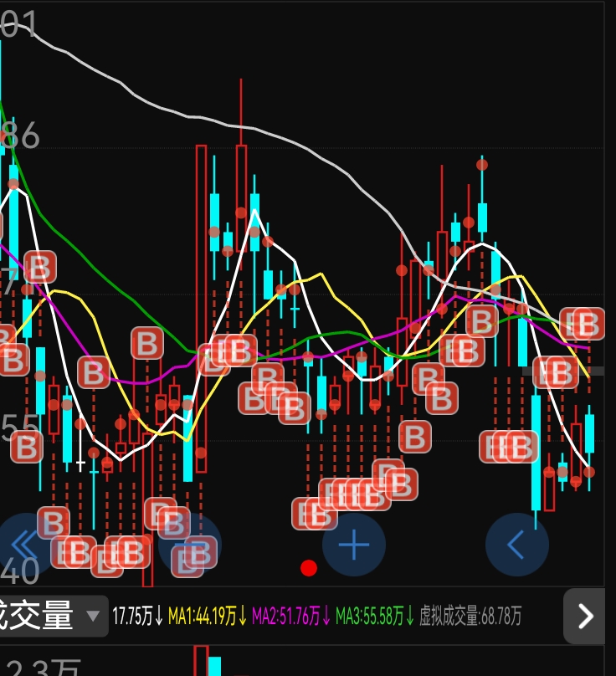Select the white 17.75万 volume value
The image size is (616, 676).
point(137,616)
